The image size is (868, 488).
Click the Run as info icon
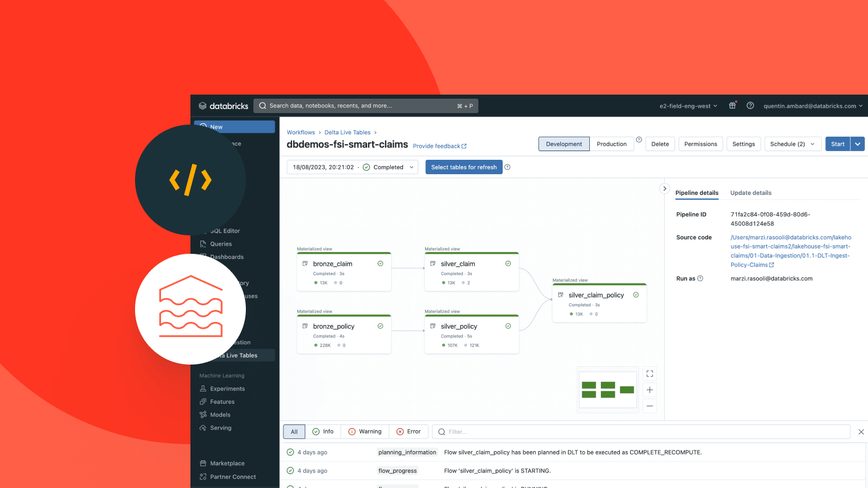coord(701,279)
